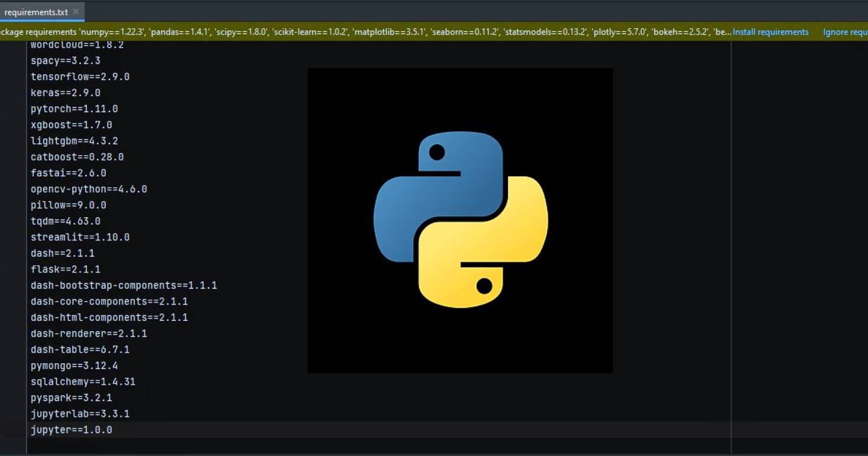Click the sqlalchemy==1.4.31 line
This screenshot has width=868, height=456.
coord(82,382)
